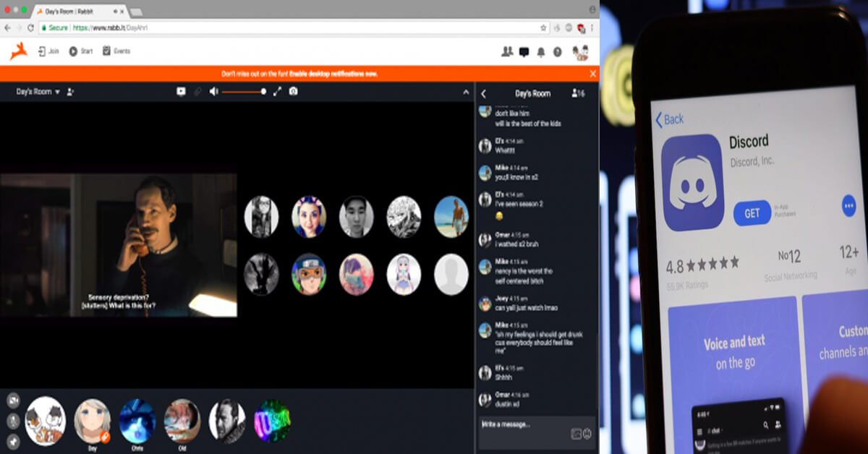Viewport: 868px width, 454px height.
Task: Tap the GET button for Discord
Action: [x=752, y=213]
